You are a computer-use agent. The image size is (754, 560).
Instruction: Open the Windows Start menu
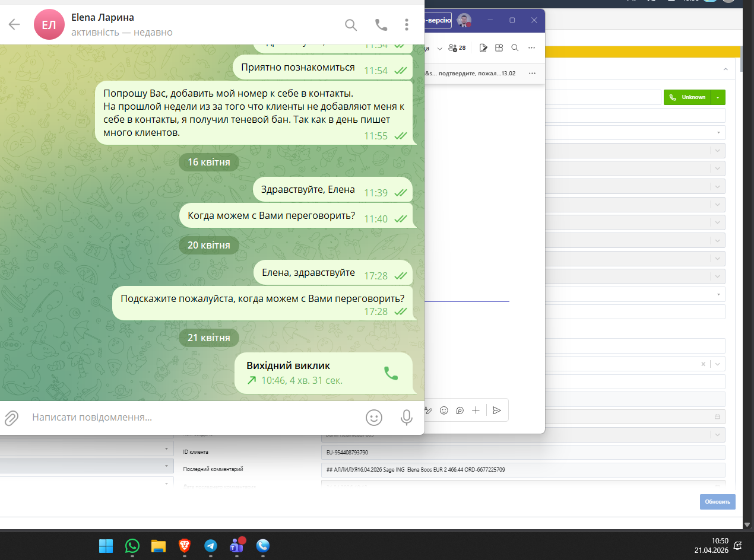click(x=106, y=545)
